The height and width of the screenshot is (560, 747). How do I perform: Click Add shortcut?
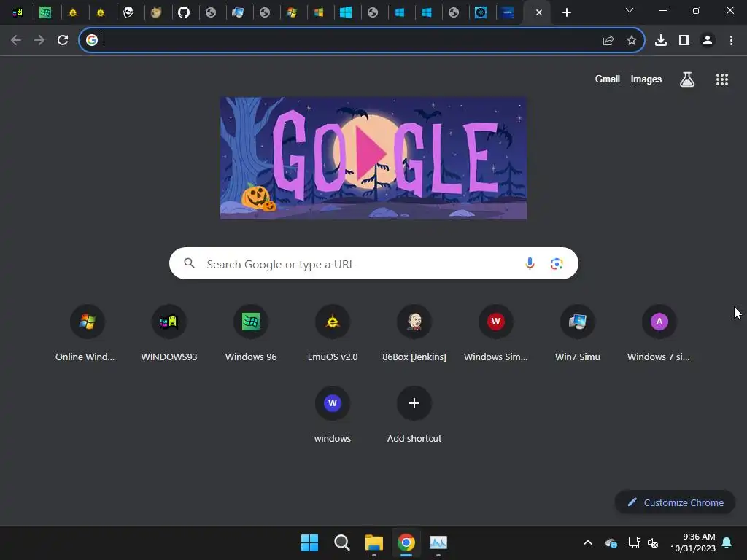[414, 415]
